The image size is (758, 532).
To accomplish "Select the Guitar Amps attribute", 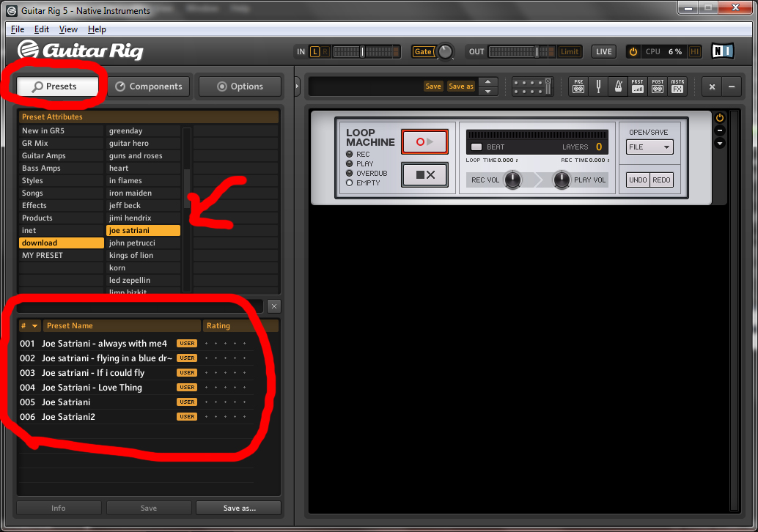I will point(62,155).
